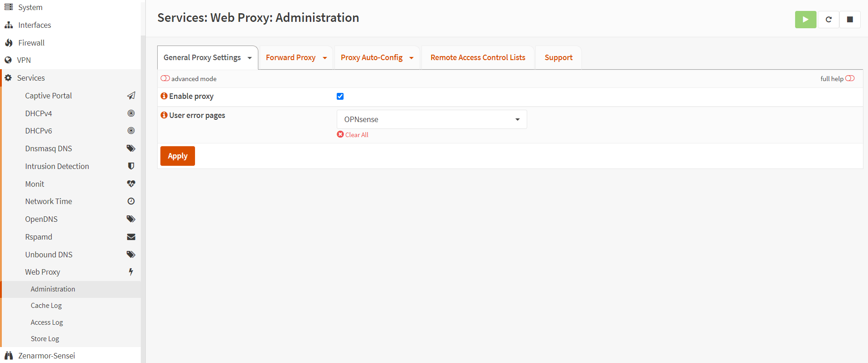This screenshot has height=363, width=868.
Task: Open Access Log in the sidebar
Action: [x=47, y=322]
